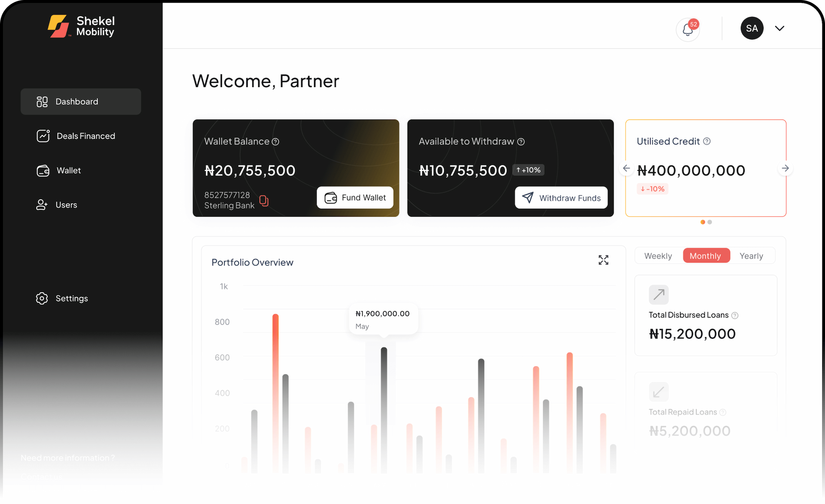Copy the Sterling Bank account number
Screen dimensions: 825x504
[x=263, y=200]
